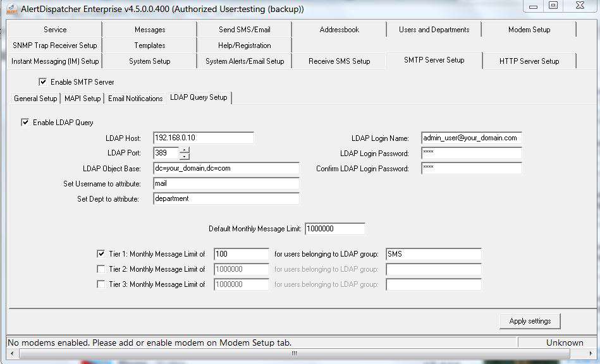Click the Confirm LDAP Login Password field
600x364 pixels.
pos(472,168)
